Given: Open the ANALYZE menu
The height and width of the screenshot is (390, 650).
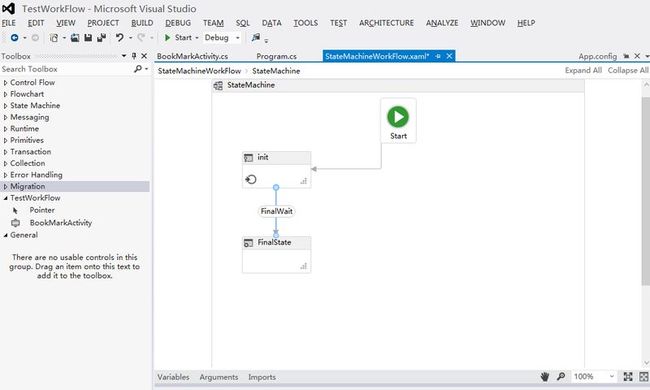Looking at the screenshot, I should click(442, 23).
